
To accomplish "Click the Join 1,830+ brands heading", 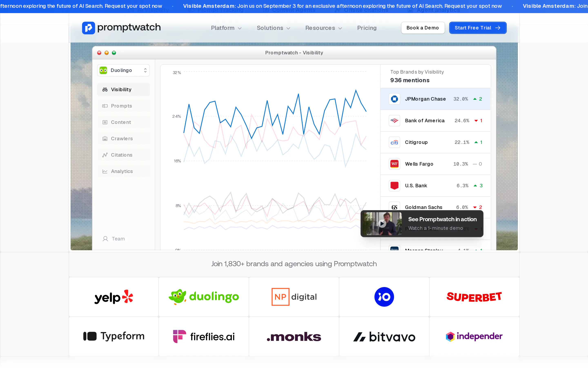I will point(294,264).
